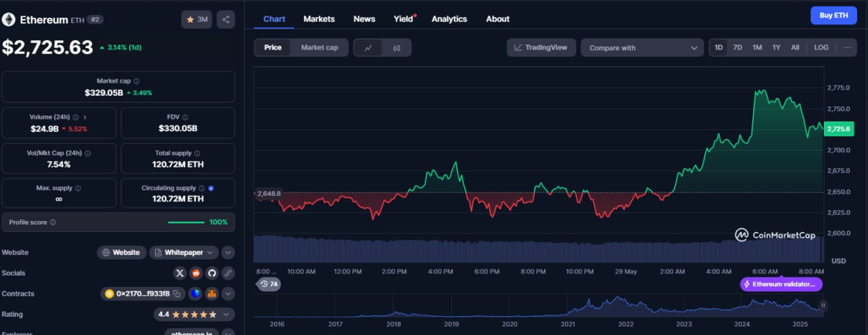Copy the 0x2170...f933f8 contract address
The height and width of the screenshot is (335, 868).
click(x=176, y=294)
